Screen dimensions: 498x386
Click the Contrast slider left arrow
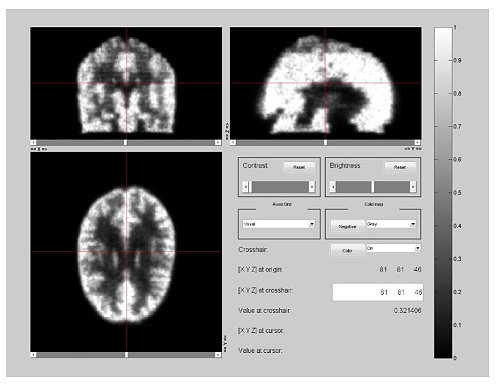pos(246,187)
